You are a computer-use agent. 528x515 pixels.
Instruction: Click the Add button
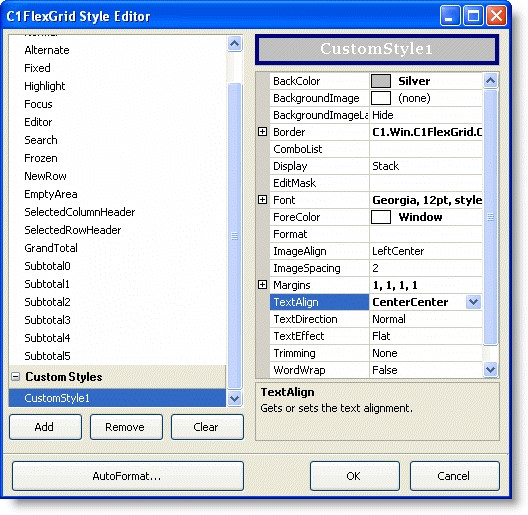(45, 427)
